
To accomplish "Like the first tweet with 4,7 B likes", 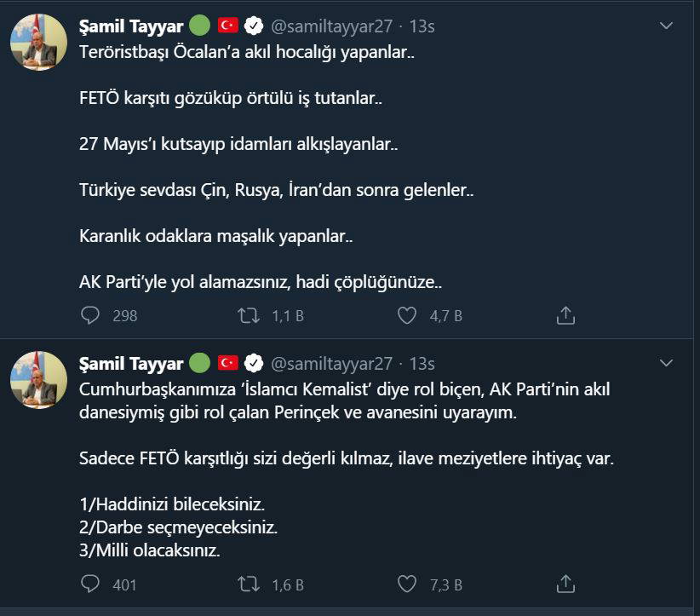I will click(x=407, y=315).
